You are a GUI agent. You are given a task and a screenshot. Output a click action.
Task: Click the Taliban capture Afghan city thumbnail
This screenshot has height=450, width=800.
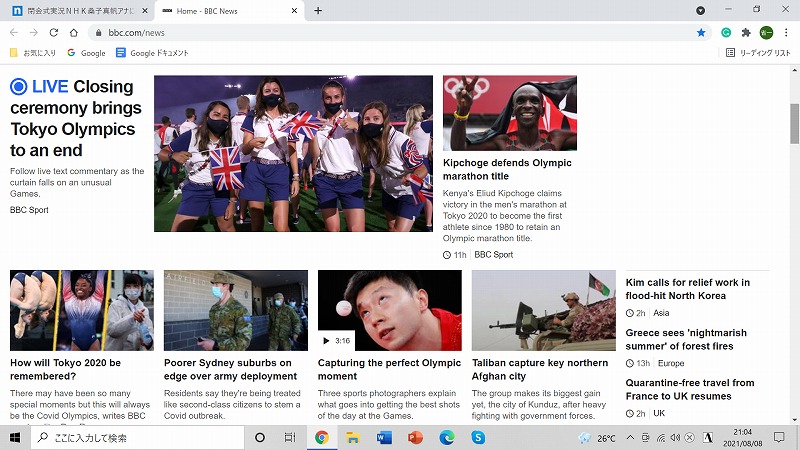pos(543,310)
